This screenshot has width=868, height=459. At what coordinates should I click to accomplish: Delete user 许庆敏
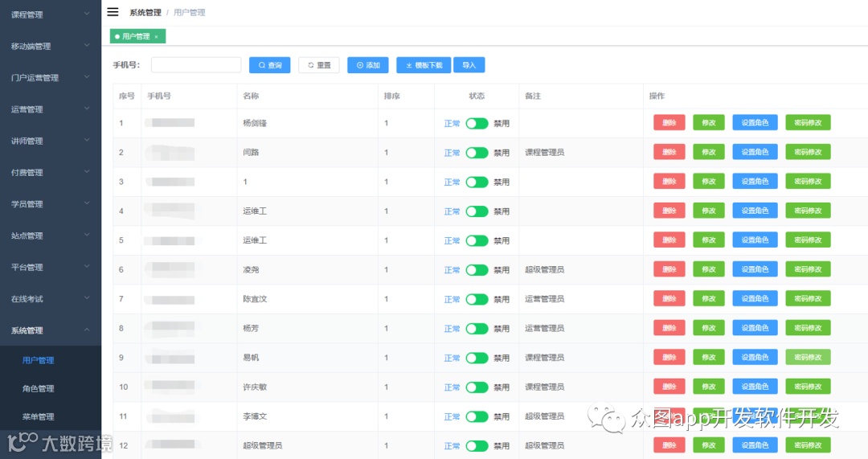[669, 387]
